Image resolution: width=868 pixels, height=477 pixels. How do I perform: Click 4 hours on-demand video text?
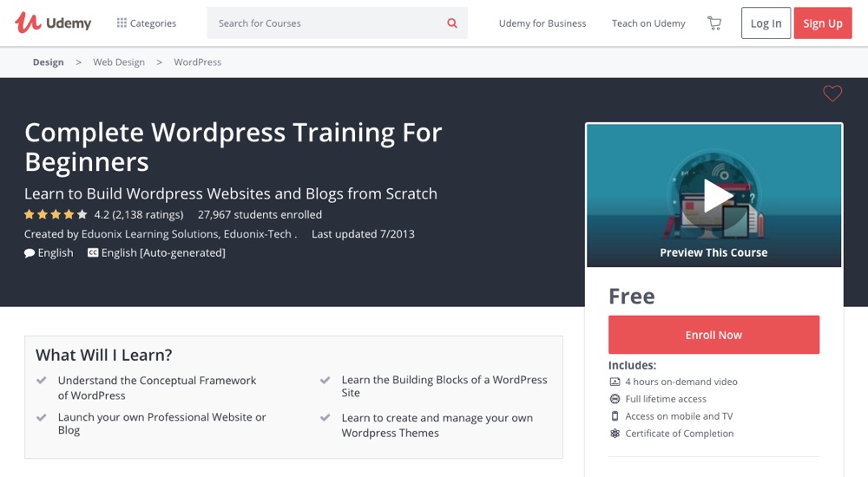[681, 382]
